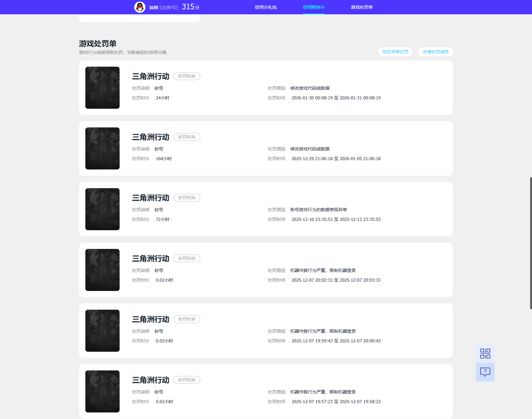This screenshot has height=419, width=532.
Task: Click time range 2025-12-29 21:06:18 至 2026-01-05
Action: (336, 159)
